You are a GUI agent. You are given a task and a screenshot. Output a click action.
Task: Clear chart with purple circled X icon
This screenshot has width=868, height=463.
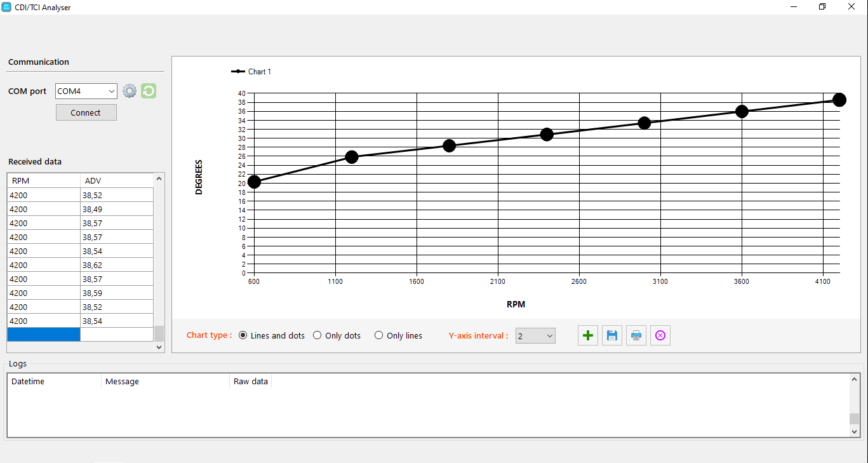660,335
